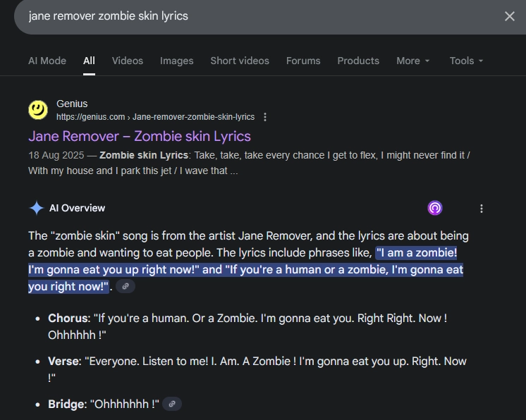
Task: Open the Jane Remover – Zombie skin Lyrics link
Action: pyautogui.click(x=140, y=136)
